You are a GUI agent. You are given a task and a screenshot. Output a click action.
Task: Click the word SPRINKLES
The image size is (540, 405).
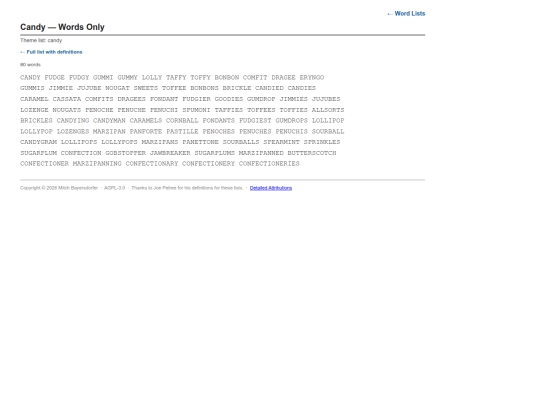[322, 142]
